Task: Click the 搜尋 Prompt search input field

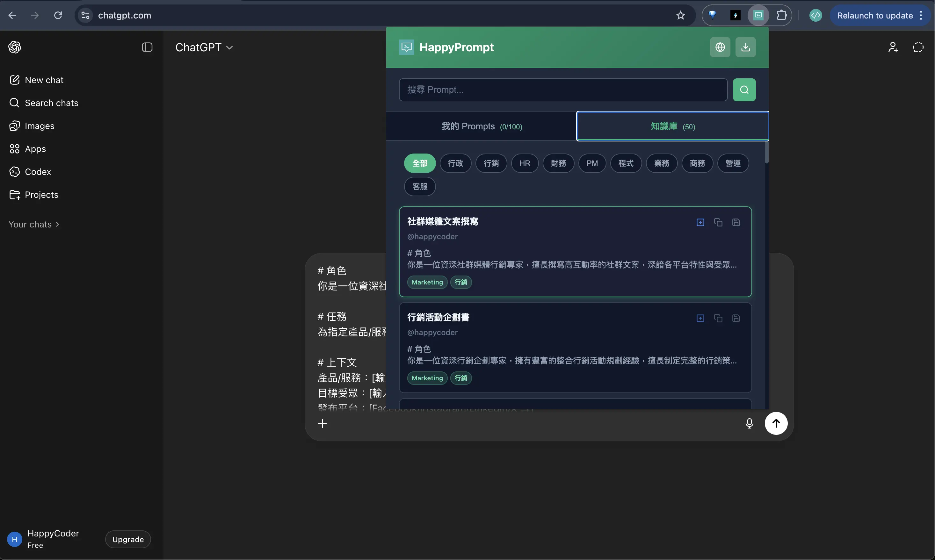Action: pyautogui.click(x=562, y=90)
